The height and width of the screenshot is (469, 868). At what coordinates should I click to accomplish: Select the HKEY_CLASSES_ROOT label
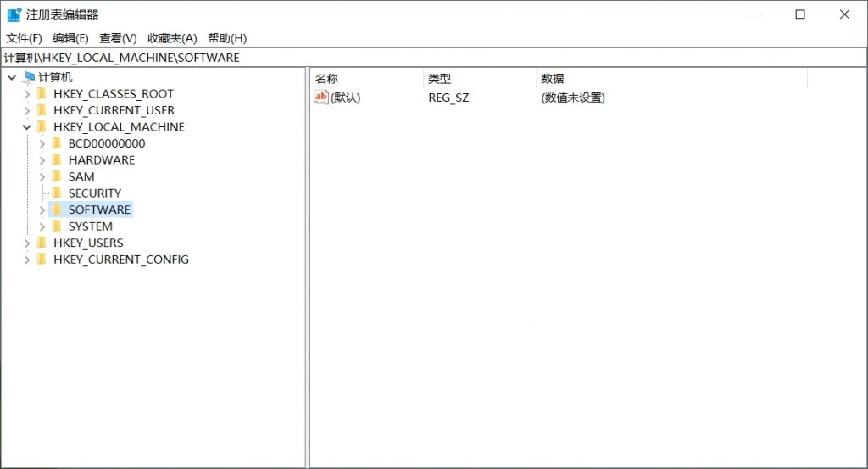(x=114, y=93)
